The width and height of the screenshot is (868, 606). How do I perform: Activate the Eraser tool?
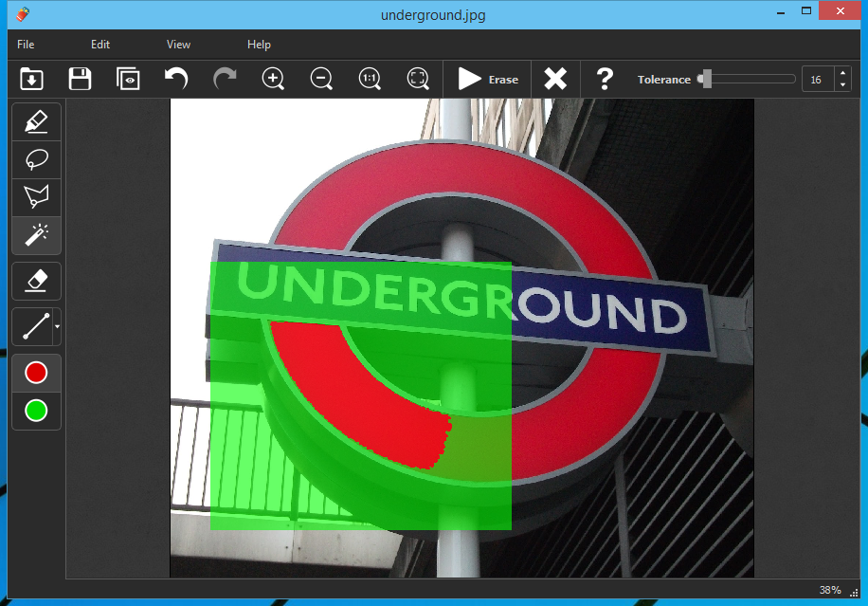click(36, 281)
